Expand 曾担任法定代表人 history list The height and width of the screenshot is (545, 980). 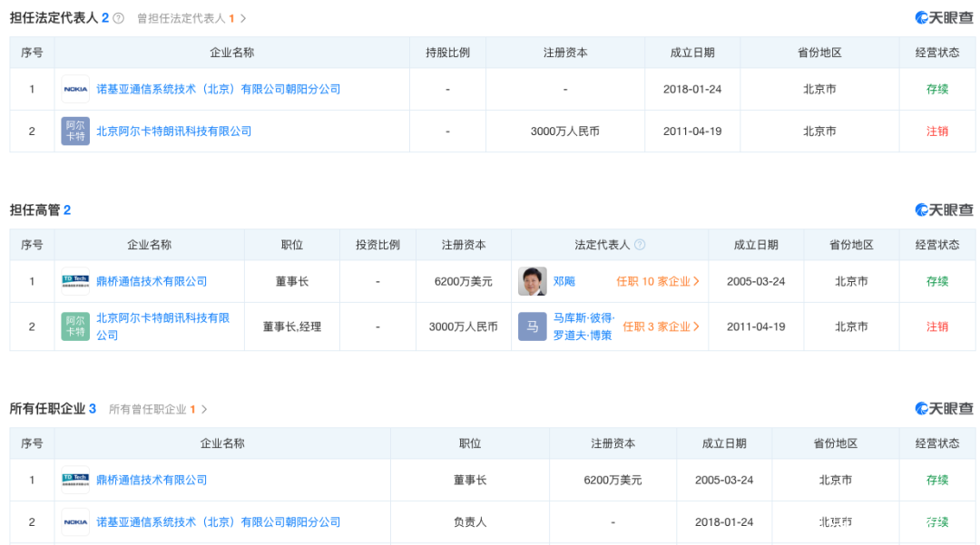tap(191, 18)
